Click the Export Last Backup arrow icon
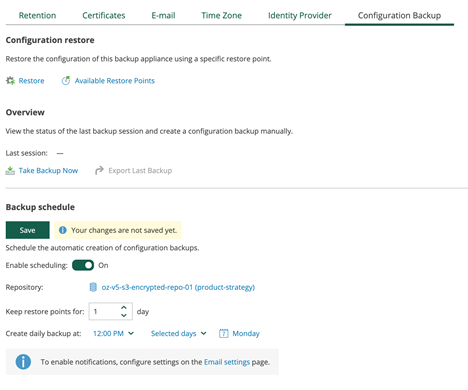Viewport: 468px width, 390px height. click(x=99, y=171)
